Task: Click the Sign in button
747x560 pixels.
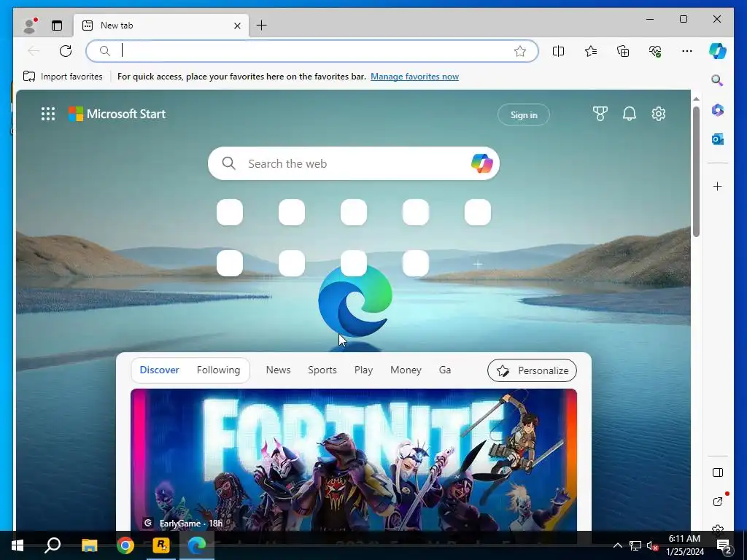Action: pos(524,114)
